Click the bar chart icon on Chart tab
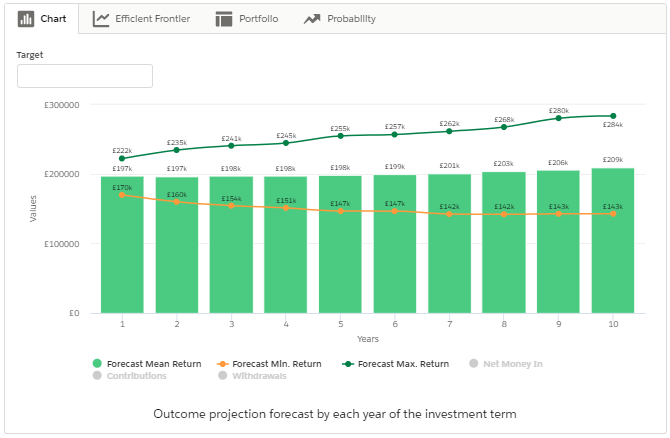The height and width of the screenshot is (438, 670). tap(26, 19)
